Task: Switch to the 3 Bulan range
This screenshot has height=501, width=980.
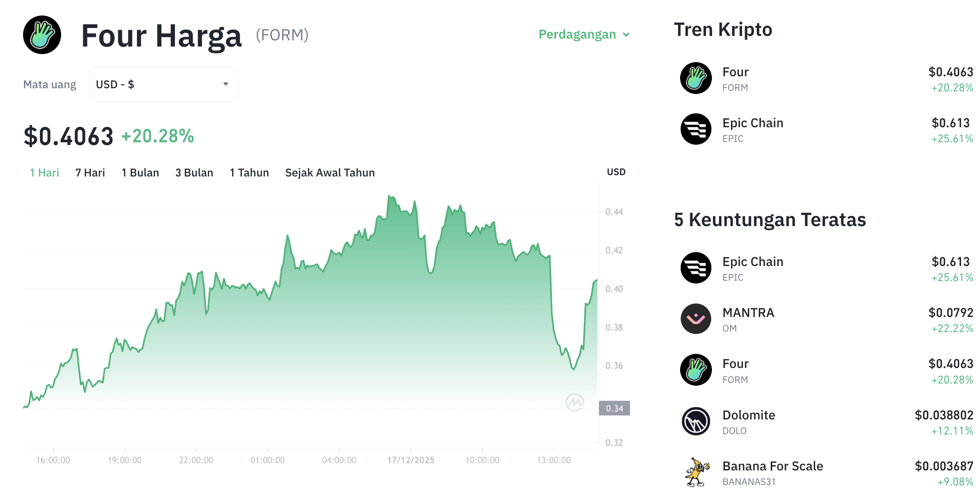Action: [x=194, y=173]
